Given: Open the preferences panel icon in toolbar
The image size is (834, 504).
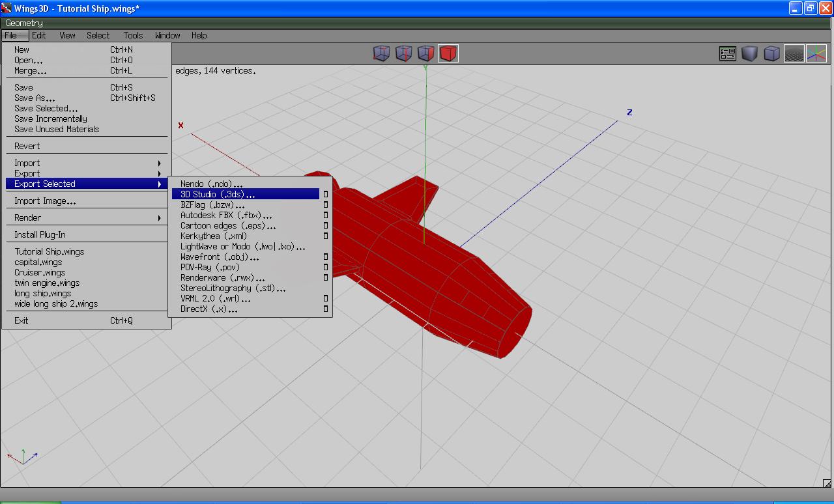Looking at the screenshot, I should click(x=728, y=53).
